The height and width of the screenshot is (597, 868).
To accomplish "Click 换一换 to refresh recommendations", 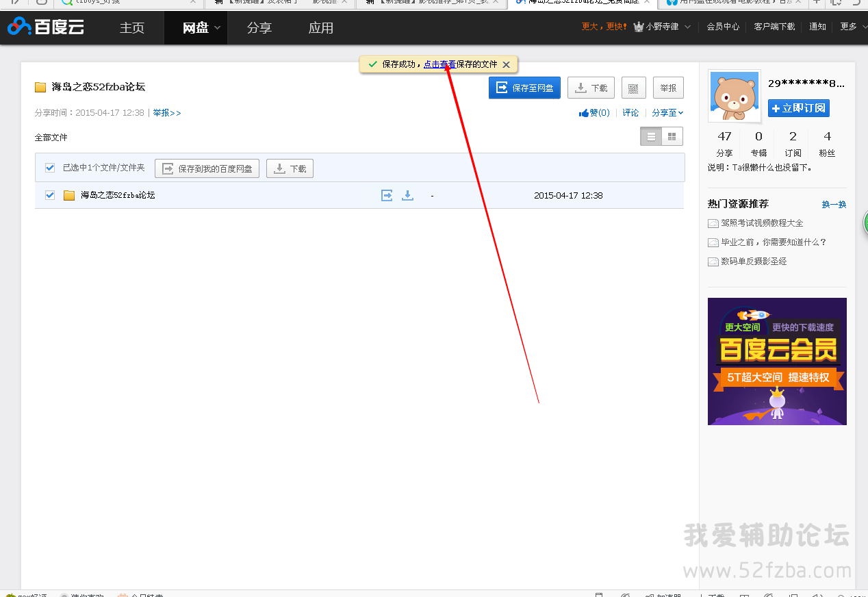I will tap(834, 204).
